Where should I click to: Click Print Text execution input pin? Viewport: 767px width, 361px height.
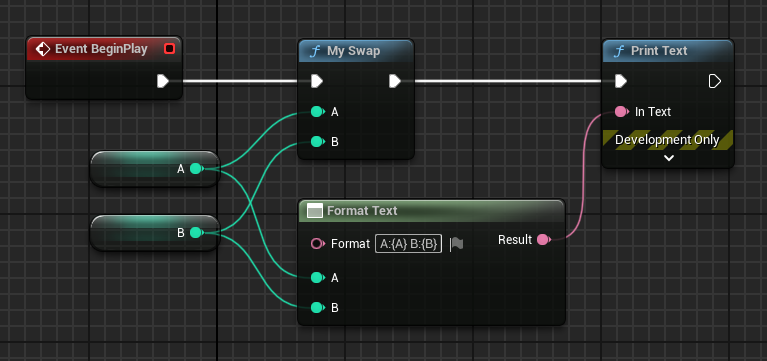[x=621, y=81]
